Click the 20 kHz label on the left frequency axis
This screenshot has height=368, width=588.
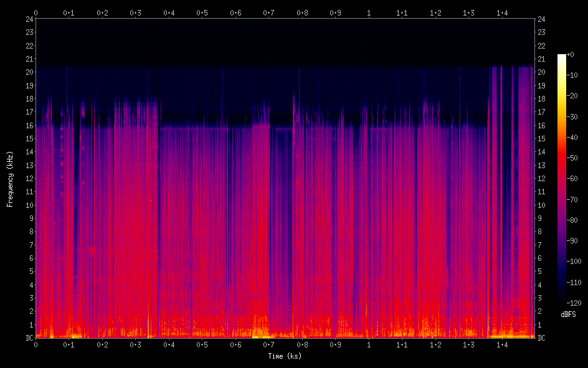[29, 72]
